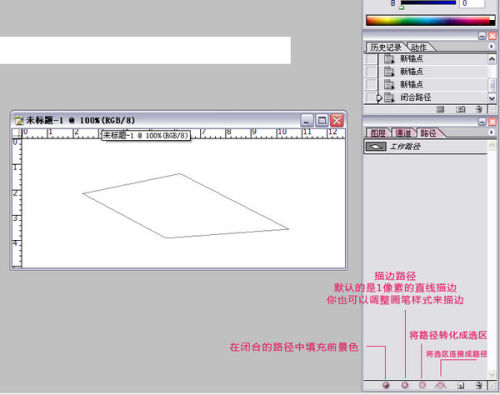The height and width of the screenshot is (395, 500).
Task: Click the 工作路径 path thumbnail
Action: pyautogui.click(x=376, y=147)
